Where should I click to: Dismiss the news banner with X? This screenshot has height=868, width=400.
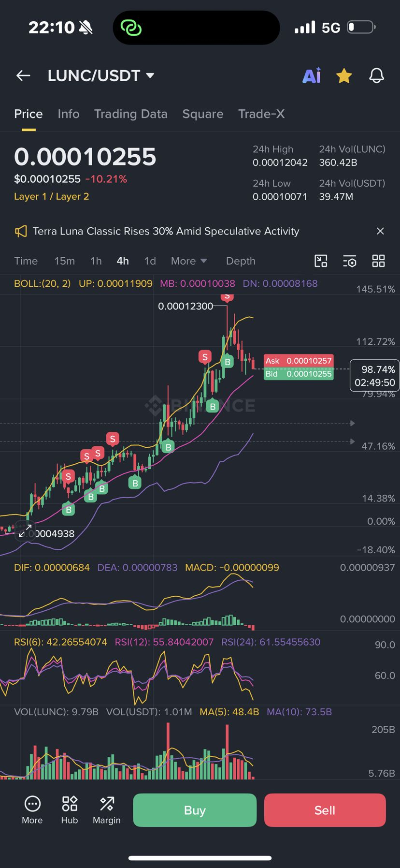[380, 231]
